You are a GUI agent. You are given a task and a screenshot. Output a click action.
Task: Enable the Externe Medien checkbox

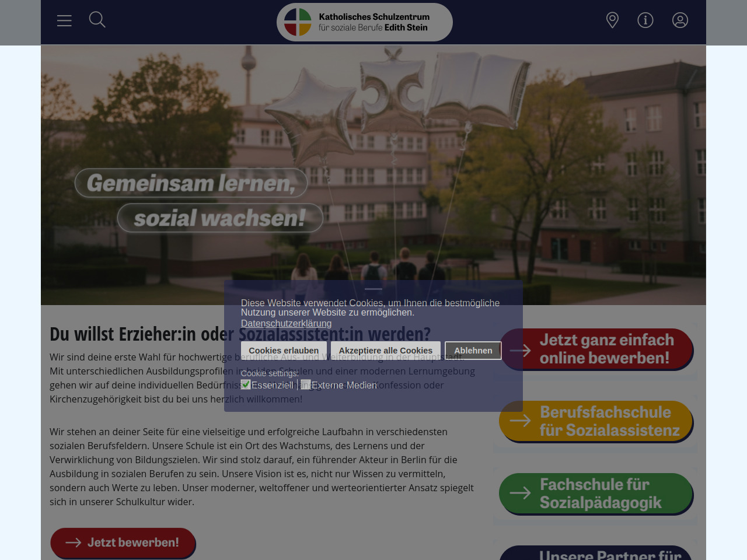click(306, 384)
